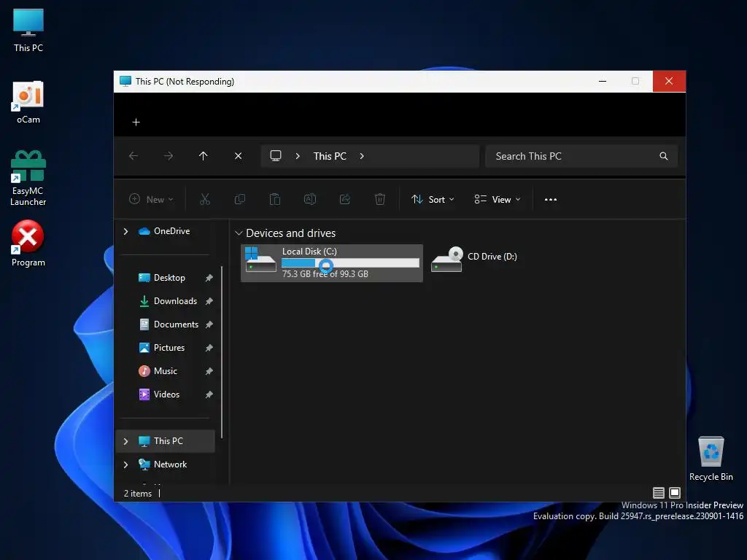Click the Paste clipboard icon
The image size is (747, 560).
coord(275,199)
